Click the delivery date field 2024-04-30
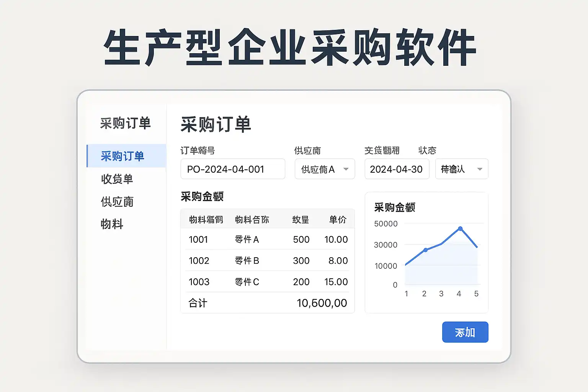This screenshot has height=392, width=588. click(397, 169)
